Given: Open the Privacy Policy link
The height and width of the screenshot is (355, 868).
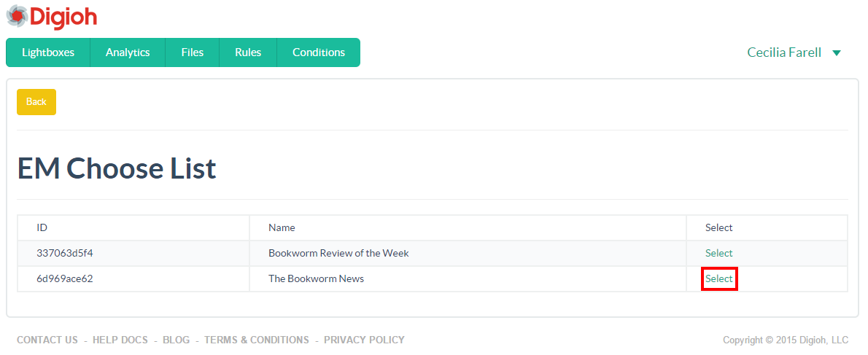Looking at the screenshot, I should 364,340.
